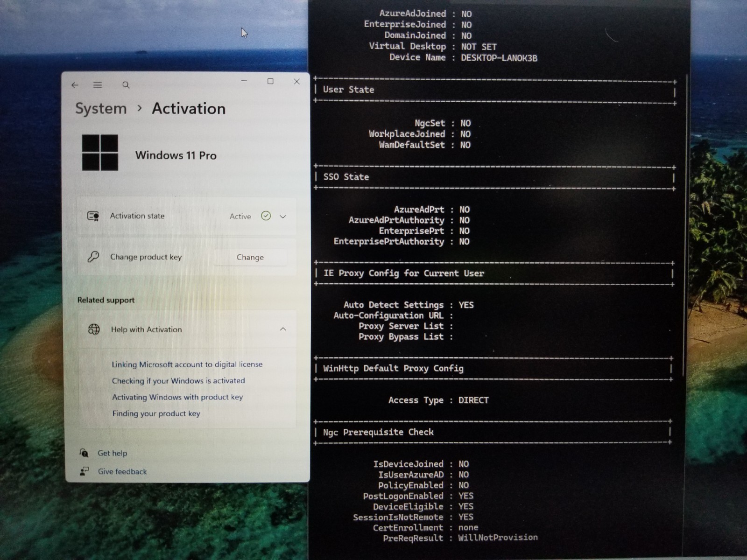Click the Activation state certificate icon
Screen dimensions: 747x560
click(x=93, y=216)
